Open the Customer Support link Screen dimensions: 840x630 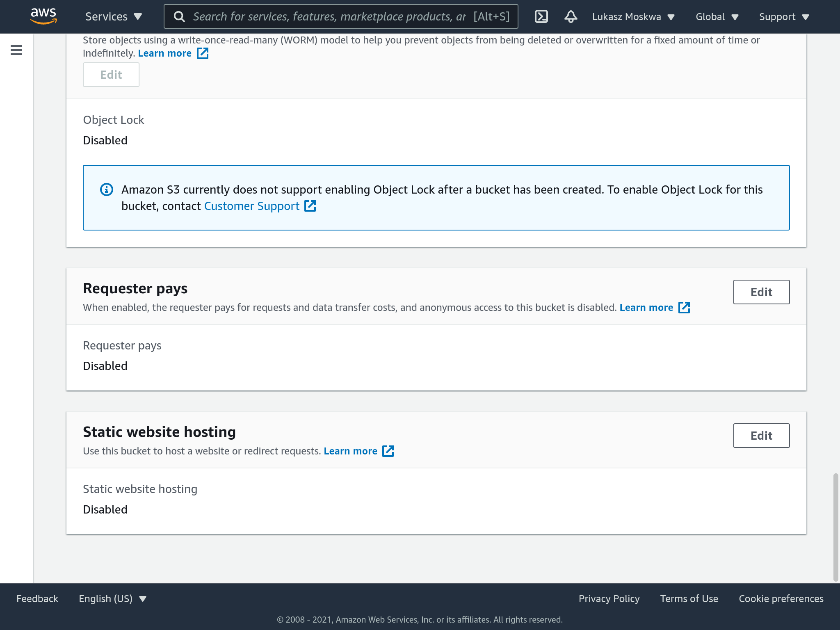252,206
